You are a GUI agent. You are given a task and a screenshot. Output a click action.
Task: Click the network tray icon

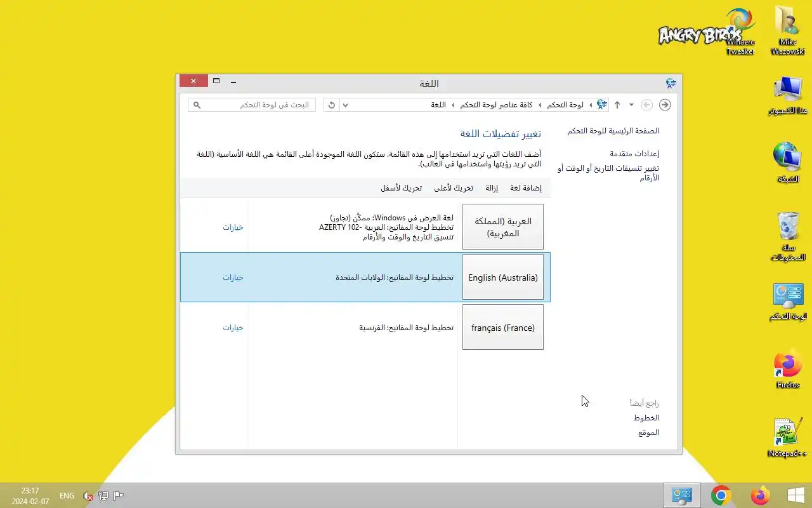click(x=103, y=496)
